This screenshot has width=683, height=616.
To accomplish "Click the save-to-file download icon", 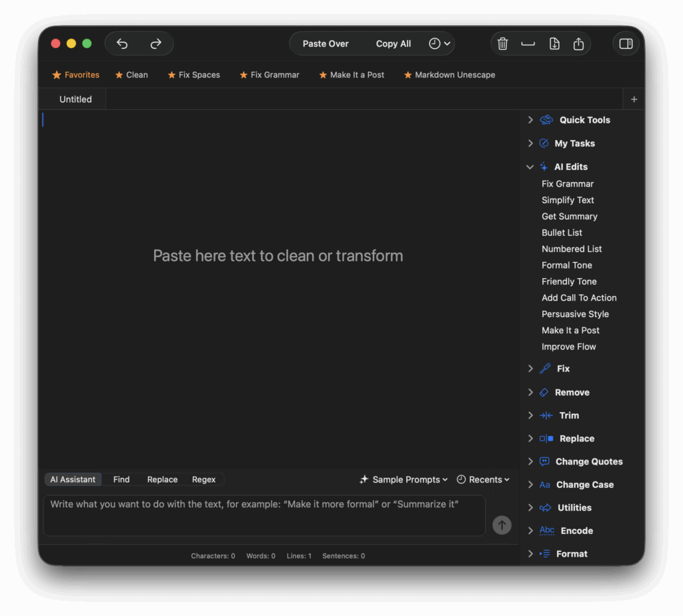I will (x=554, y=44).
